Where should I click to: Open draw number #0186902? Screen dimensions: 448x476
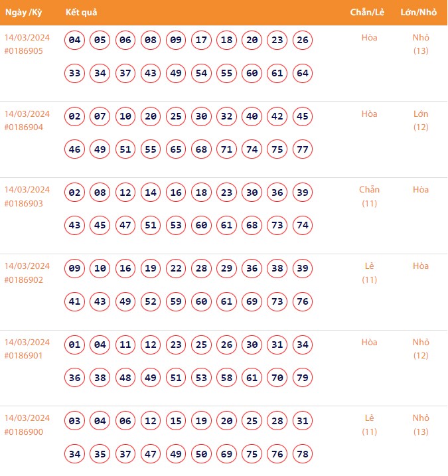tap(23, 280)
